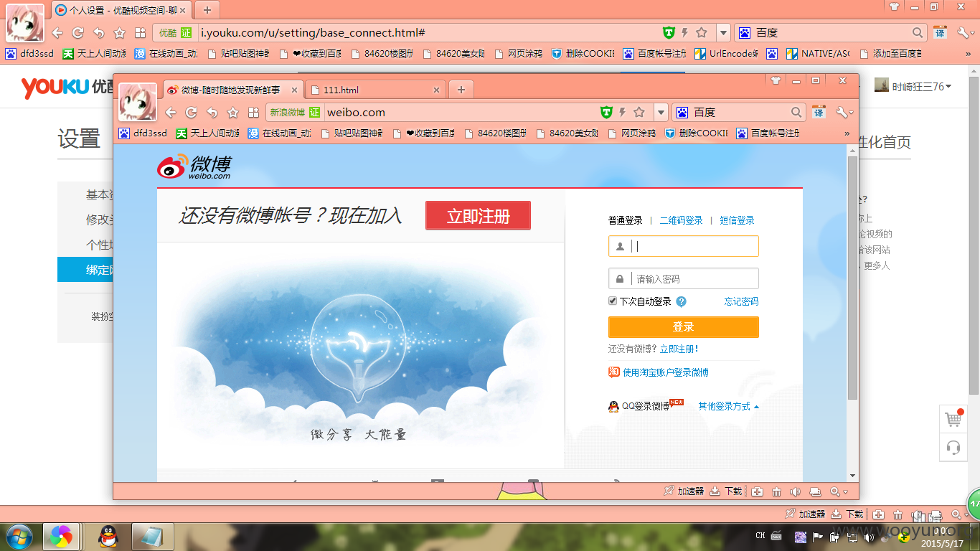Screen dimensions: 980x551
Task: Click the headset support icon on the Youku page
Action: click(x=953, y=448)
